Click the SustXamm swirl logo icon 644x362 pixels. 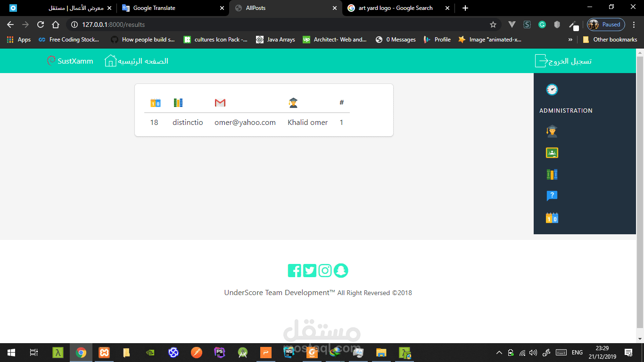51,61
